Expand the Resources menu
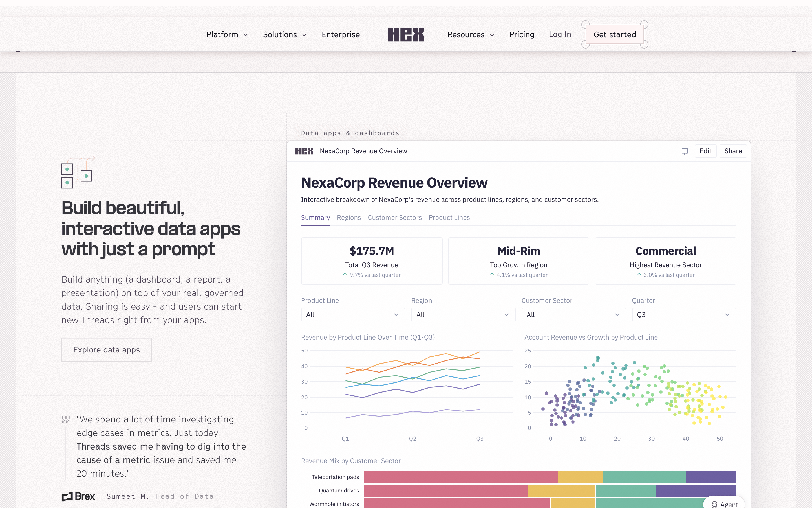The image size is (812, 508). tap(471, 35)
